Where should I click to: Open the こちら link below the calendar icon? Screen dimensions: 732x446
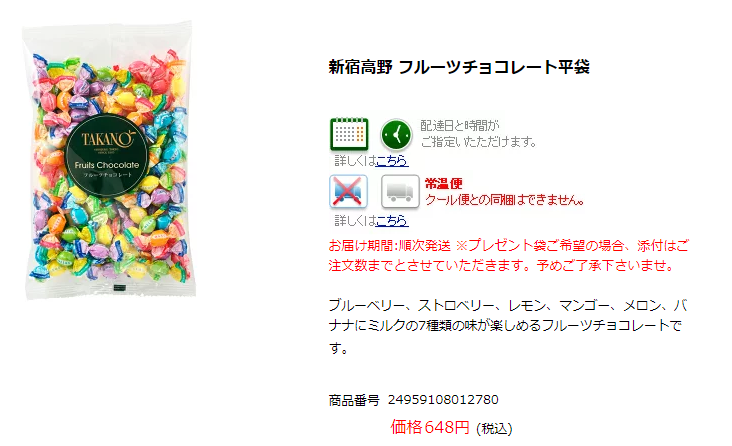(x=392, y=161)
